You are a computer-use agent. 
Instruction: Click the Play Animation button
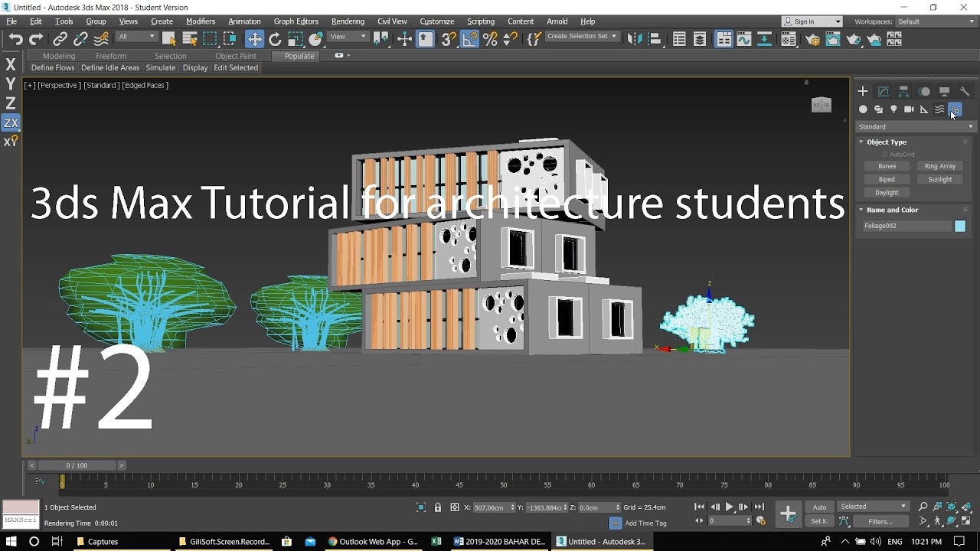coord(730,507)
